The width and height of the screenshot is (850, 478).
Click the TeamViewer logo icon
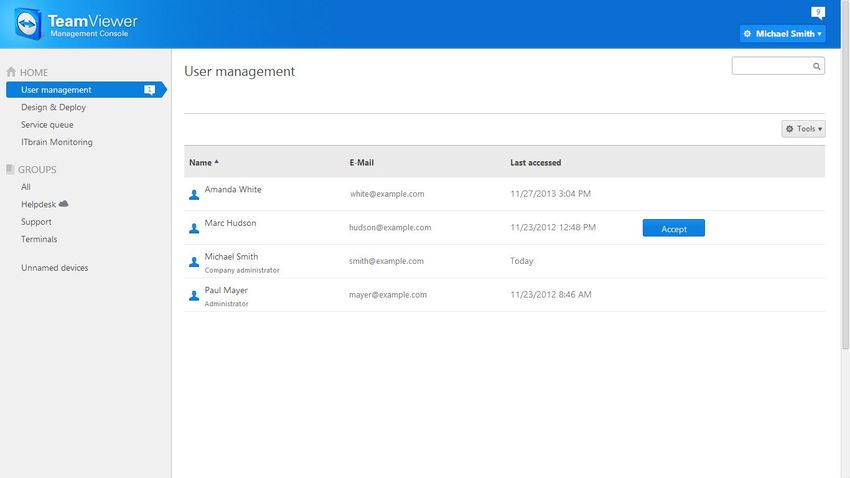pos(28,24)
